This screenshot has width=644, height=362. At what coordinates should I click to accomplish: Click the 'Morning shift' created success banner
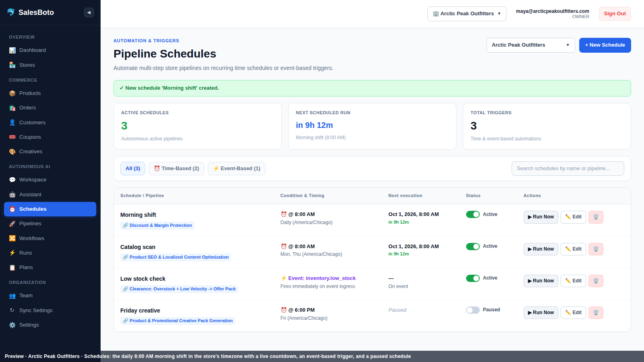click(x=372, y=88)
